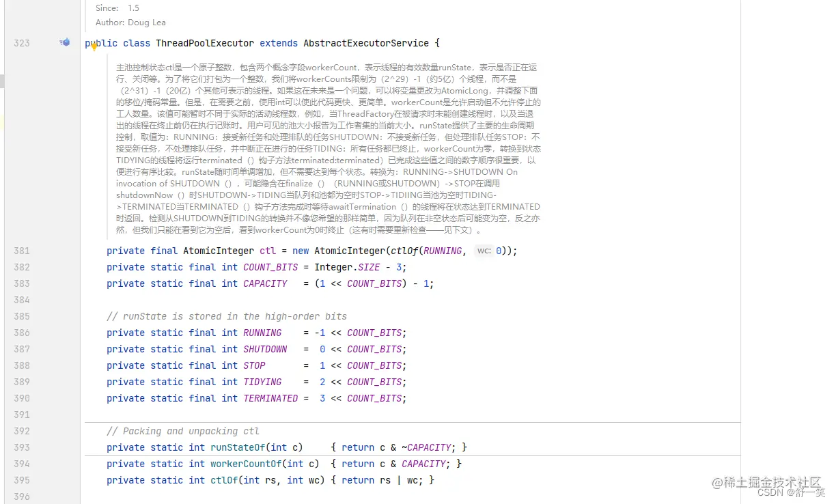Screen dimensions: 836x504
Task: Click the 'Since: 1.5' doc line
Action: pos(117,8)
